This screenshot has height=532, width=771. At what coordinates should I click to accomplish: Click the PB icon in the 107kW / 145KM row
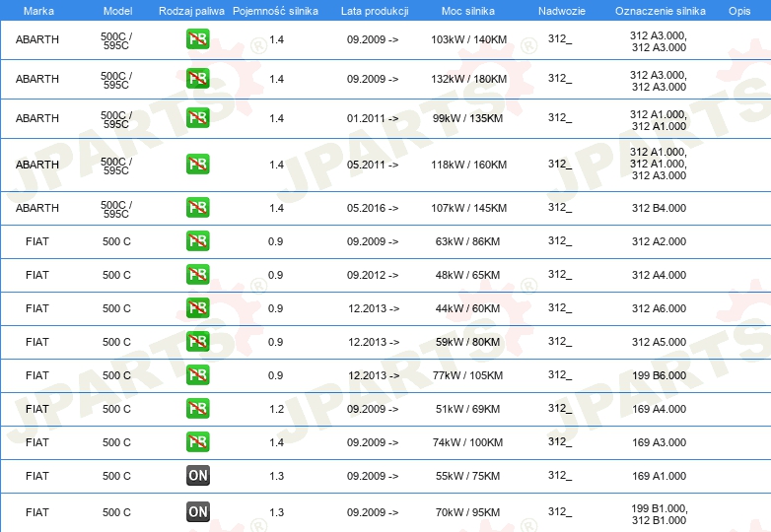point(197,207)
